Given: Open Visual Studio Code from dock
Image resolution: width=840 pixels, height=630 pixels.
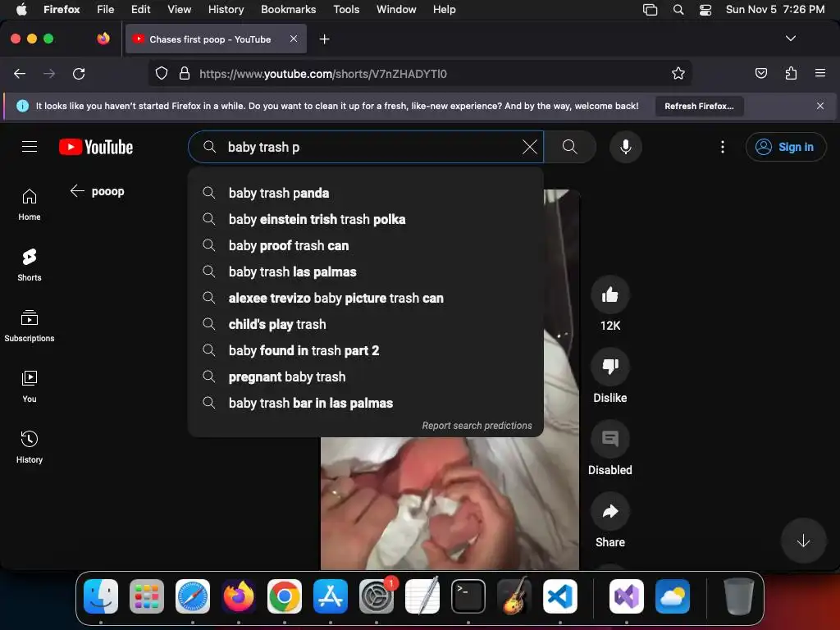Looking at the screenshot, I should coord(559,596).
